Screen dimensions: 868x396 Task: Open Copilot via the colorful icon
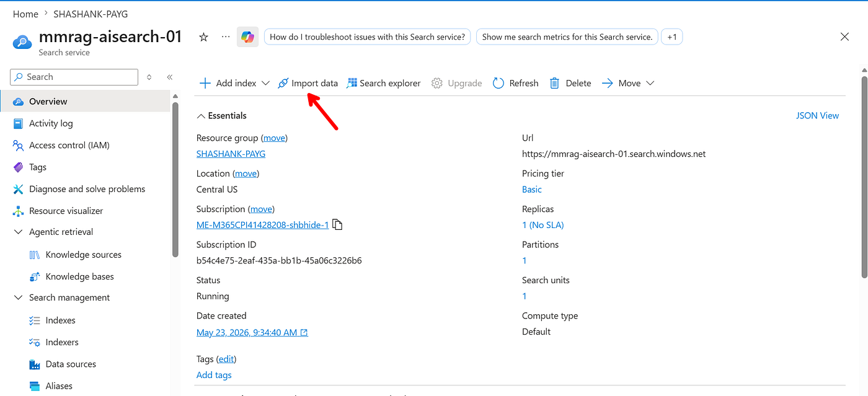247,37
